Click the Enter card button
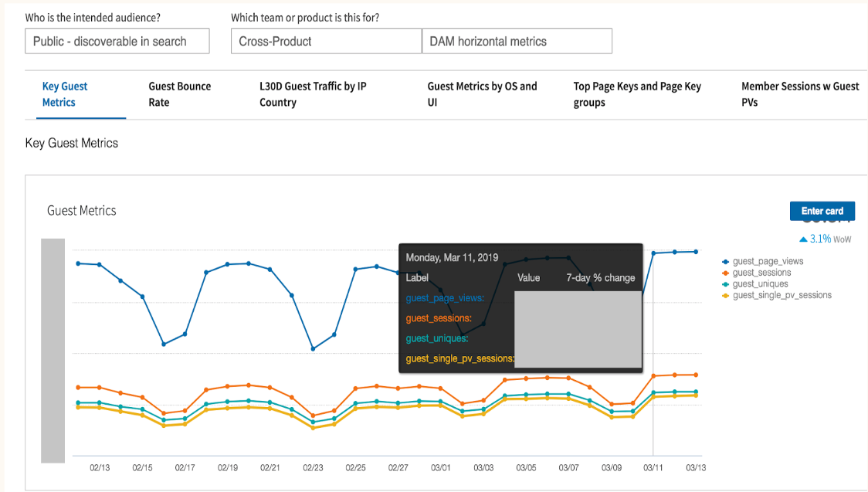Screen dimensions: 868x492 click(822, 211)
